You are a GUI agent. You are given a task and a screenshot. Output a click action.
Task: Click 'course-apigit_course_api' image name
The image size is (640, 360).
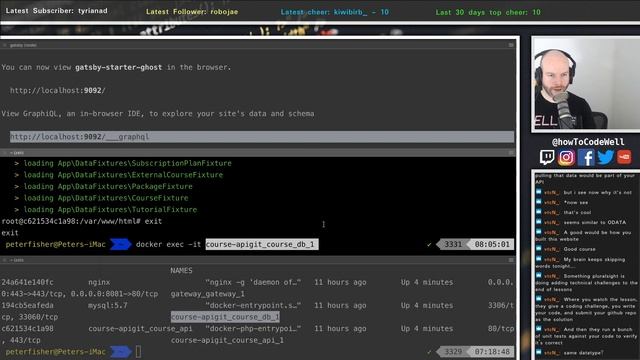coord(140,329)
